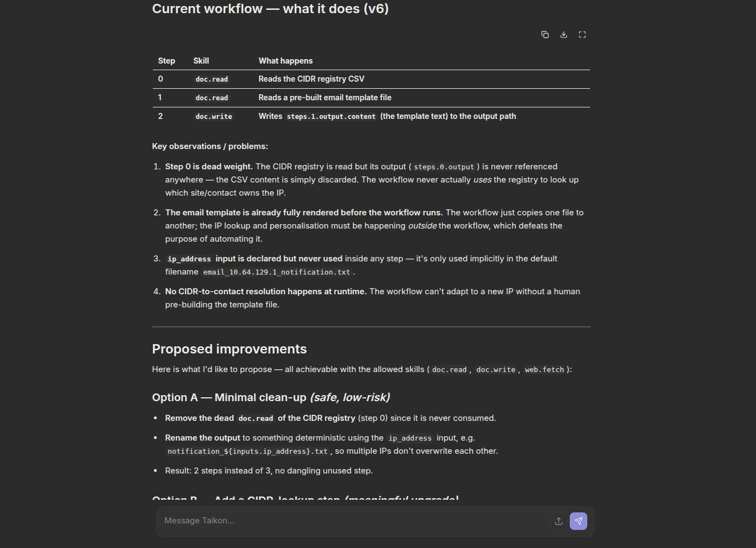Click the Current workflow v6 heading

[271, 9]
